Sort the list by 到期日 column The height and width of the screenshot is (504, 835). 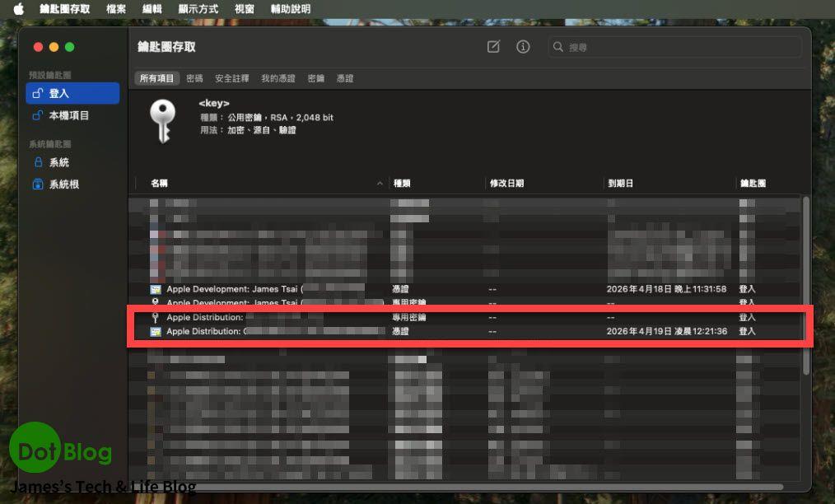(x=620, y=184)
